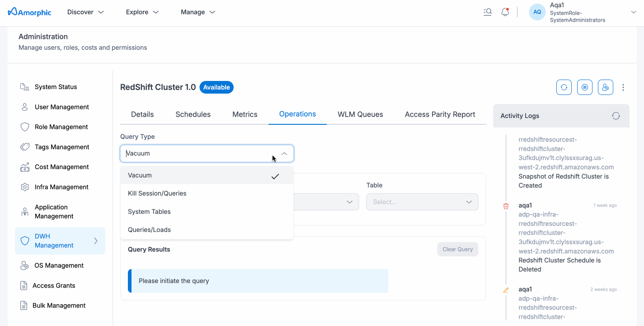The height and width of the screenshot is (326, 644).
Task: Click the '2 weeks ago' timestamp
Action: (x=603, y=289)
